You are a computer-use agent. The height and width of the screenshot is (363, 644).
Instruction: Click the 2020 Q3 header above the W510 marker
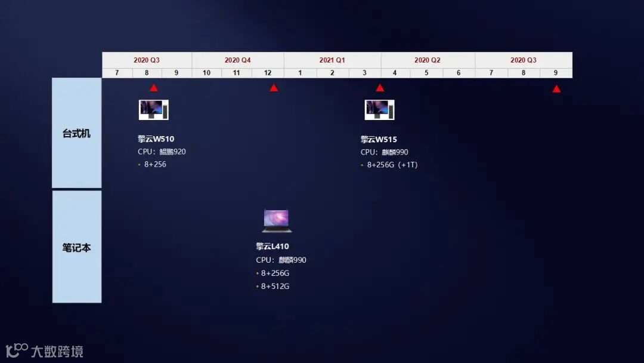147,60
